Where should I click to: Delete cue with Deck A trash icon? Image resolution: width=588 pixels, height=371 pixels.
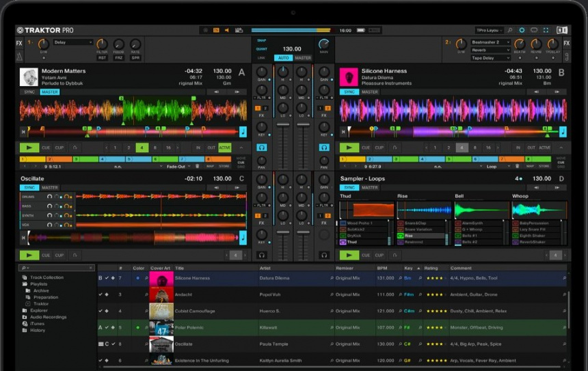198,167
